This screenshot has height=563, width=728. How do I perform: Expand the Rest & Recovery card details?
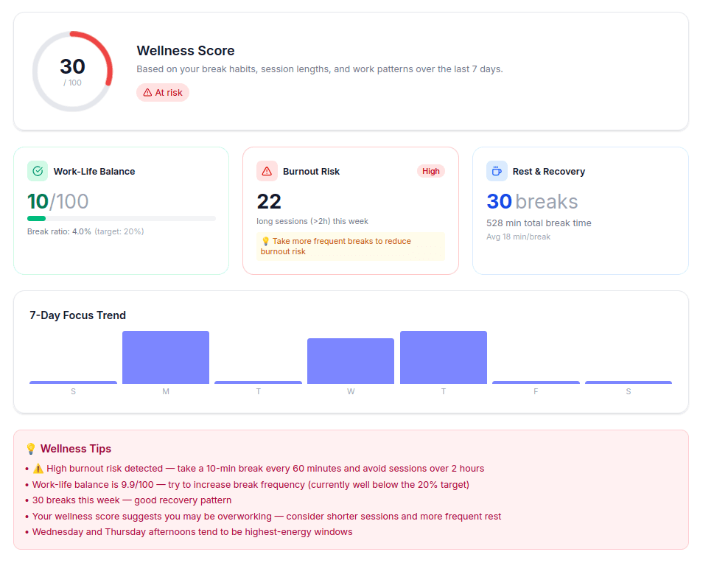pyautogui.click(x=580, y=211)
